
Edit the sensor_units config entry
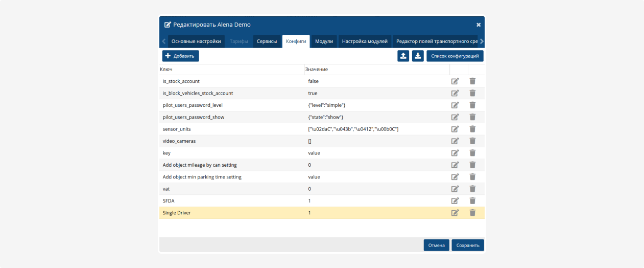coord(455,129)
